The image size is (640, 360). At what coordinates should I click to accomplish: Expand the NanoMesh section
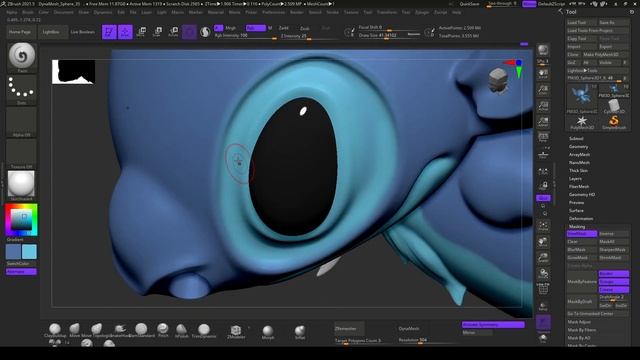(579, 163)
